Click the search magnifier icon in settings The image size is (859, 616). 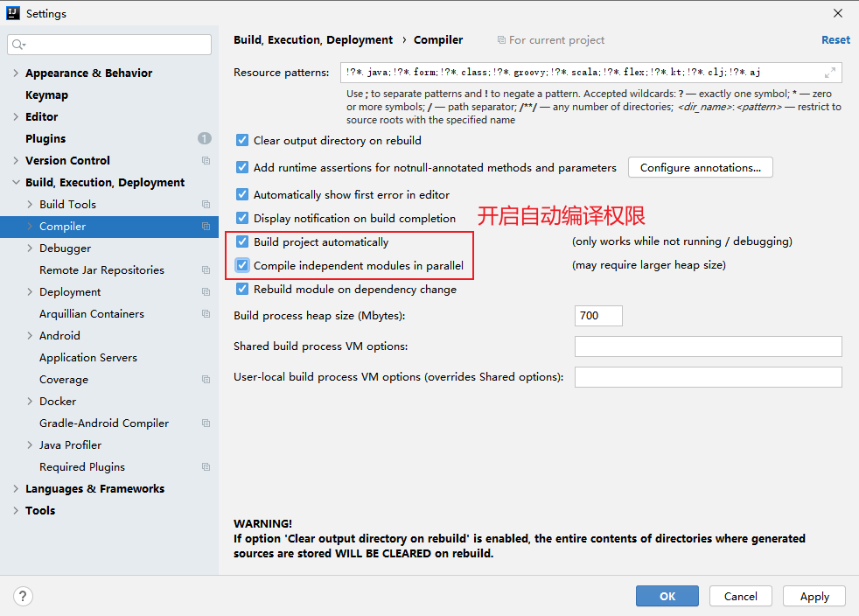[x=18, y=45]
